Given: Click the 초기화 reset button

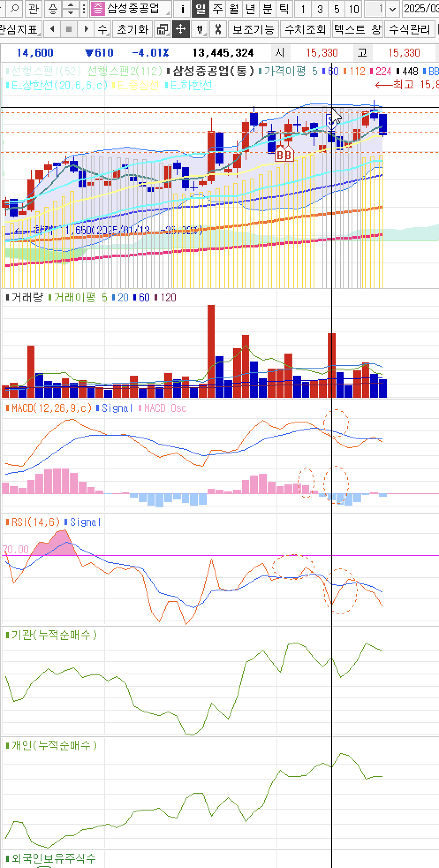Looking at the screenshot, I should pos(132,30).
